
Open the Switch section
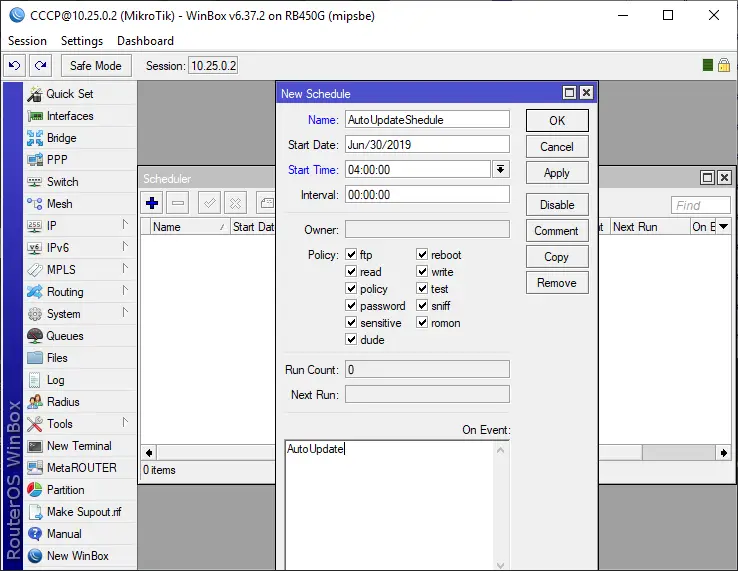click(x=80, y=182)
